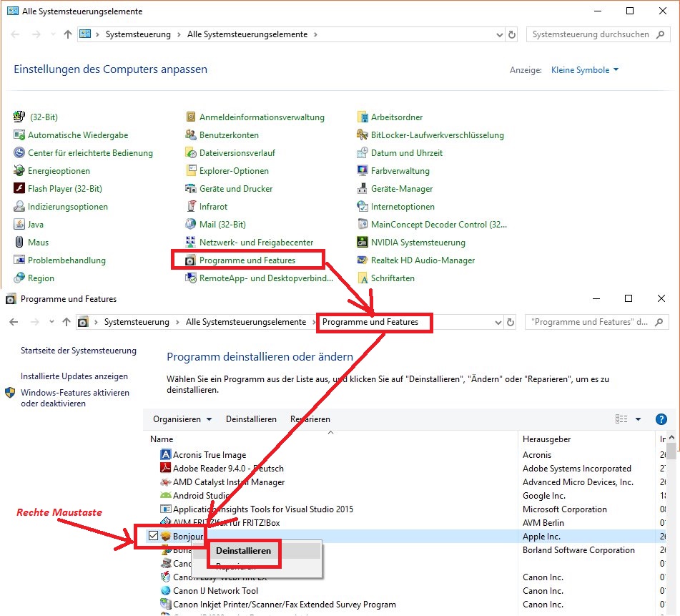Image resolution: width=680 pixels, height=616 pixels.
Task: Click the Arbeitsordner icon
Action: (362, 117)
